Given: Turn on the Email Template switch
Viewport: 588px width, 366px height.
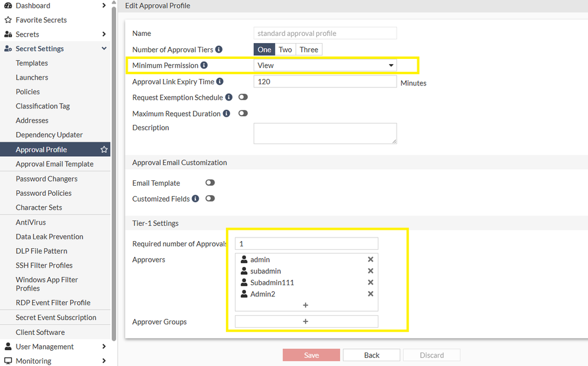Looking at the screenshot, I should [210, 183].
